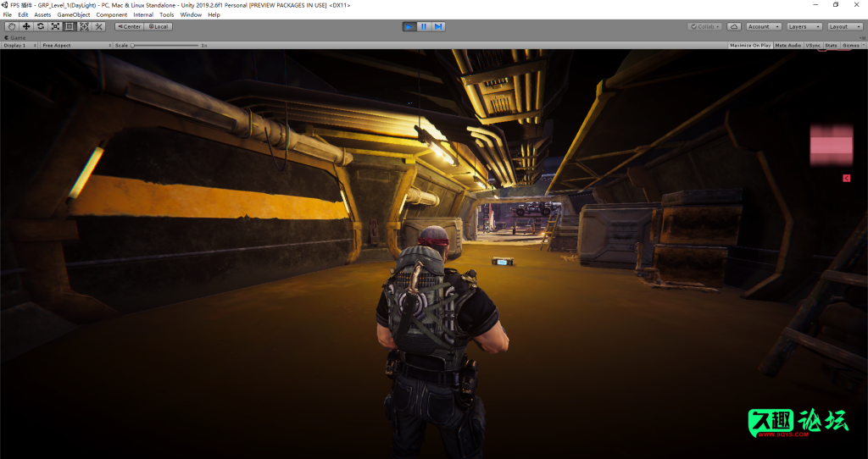Enable VSync in Game view
868x459 pixels.
812,45
